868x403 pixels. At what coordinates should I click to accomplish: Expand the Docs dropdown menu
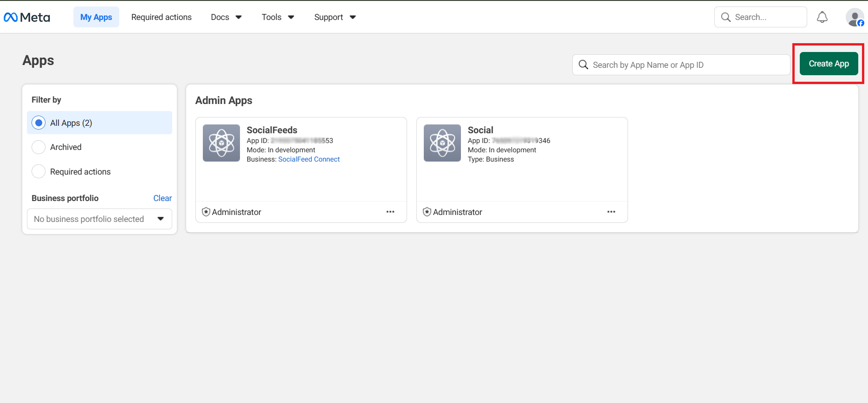(226, 17)
